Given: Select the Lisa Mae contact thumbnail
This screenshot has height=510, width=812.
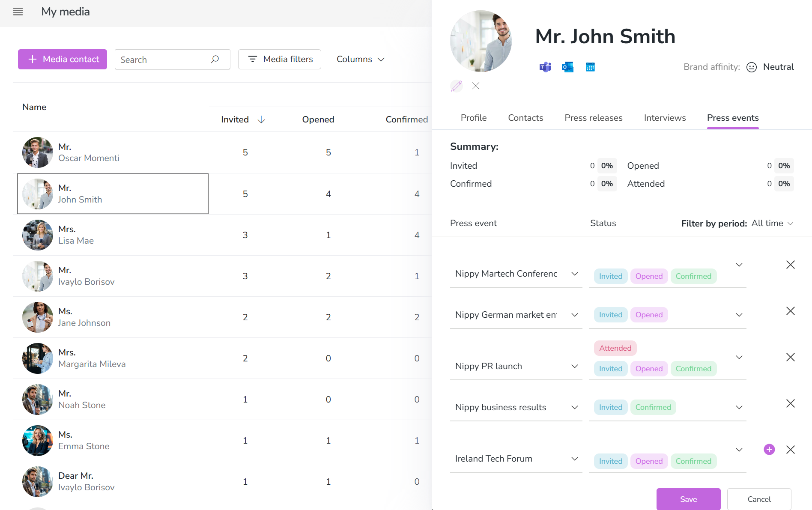Looking at the screenshot, I should coord(38,235).
